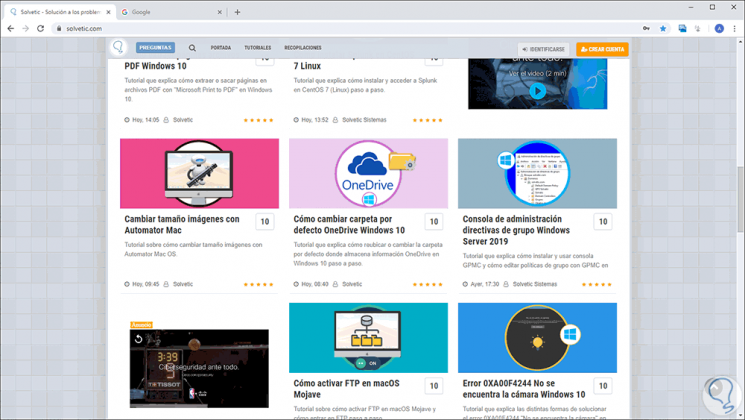Click star rating on PDF Windows 10 card

pyautogui.click(x=258, y=120)
